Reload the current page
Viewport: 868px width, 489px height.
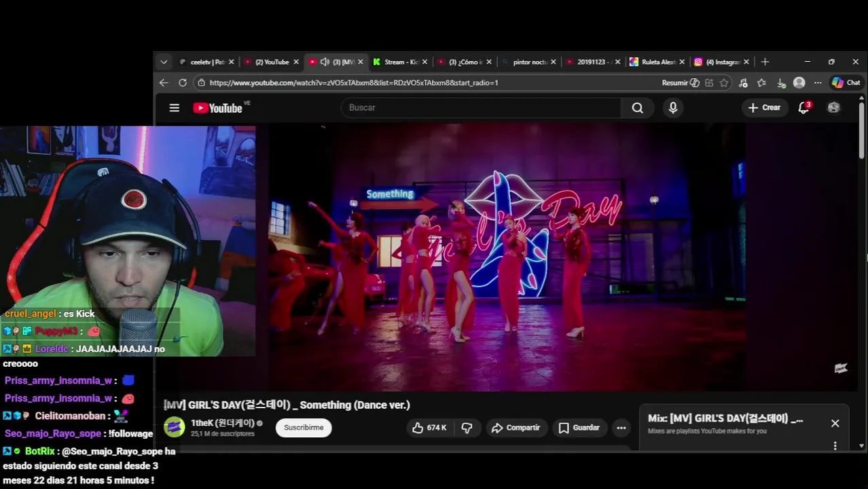[x=183, y=83]
